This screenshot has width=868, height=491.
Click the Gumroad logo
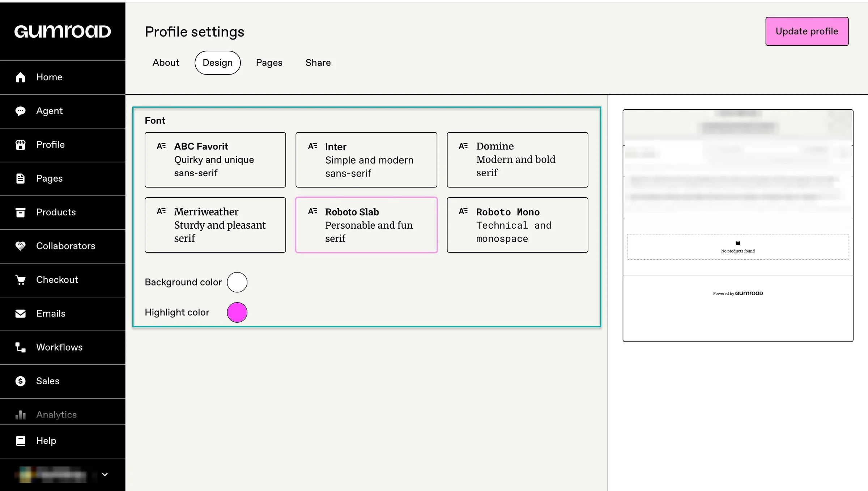[63, 31]
